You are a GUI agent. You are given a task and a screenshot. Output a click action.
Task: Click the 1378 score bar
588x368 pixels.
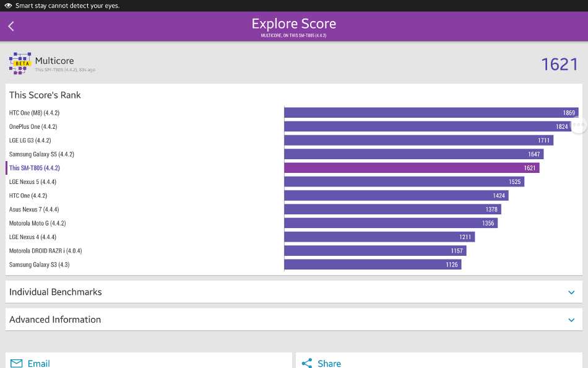pos(392,209)
